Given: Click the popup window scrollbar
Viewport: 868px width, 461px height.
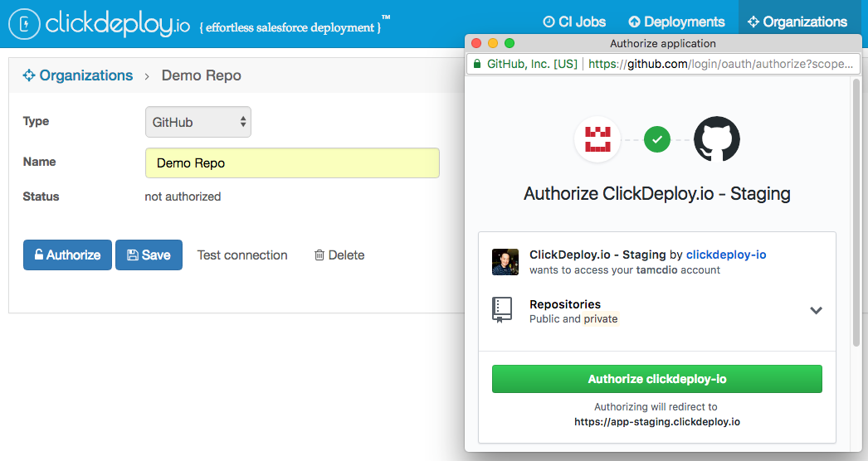Looking at the screenshot, I should pyautogui.click(x=856, y=212).
